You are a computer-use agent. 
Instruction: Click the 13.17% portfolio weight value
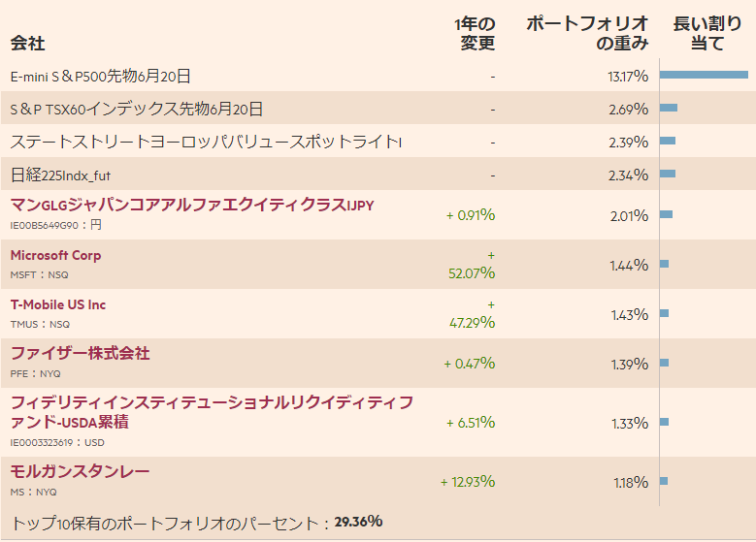tap(627, 77)
